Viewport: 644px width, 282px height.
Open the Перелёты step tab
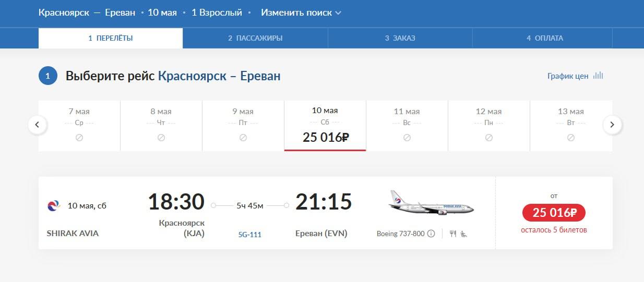pos(111,38)
